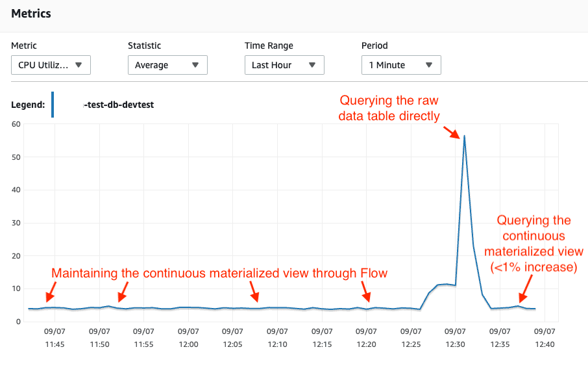Click the 09/07 12:15 axis label
Image resolution: width=588 pixels, height=371 pixels.
(322, 338)
